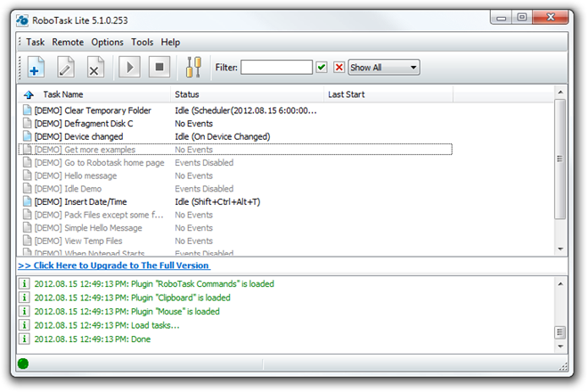The image size is (588, 392).
Task: Select Go to Robotask home page task name
Action: [x=100, y=163]
